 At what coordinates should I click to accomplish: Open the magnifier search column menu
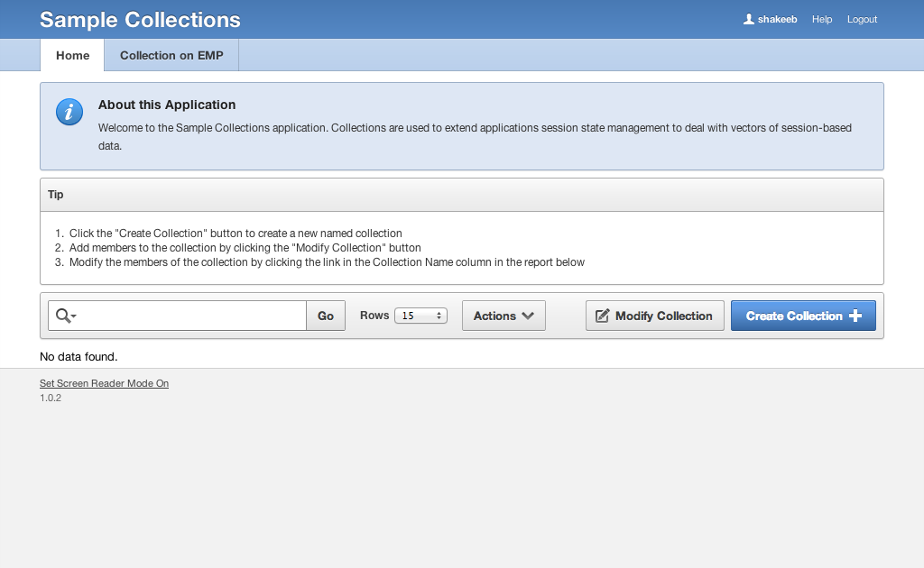tap(66, 316)
